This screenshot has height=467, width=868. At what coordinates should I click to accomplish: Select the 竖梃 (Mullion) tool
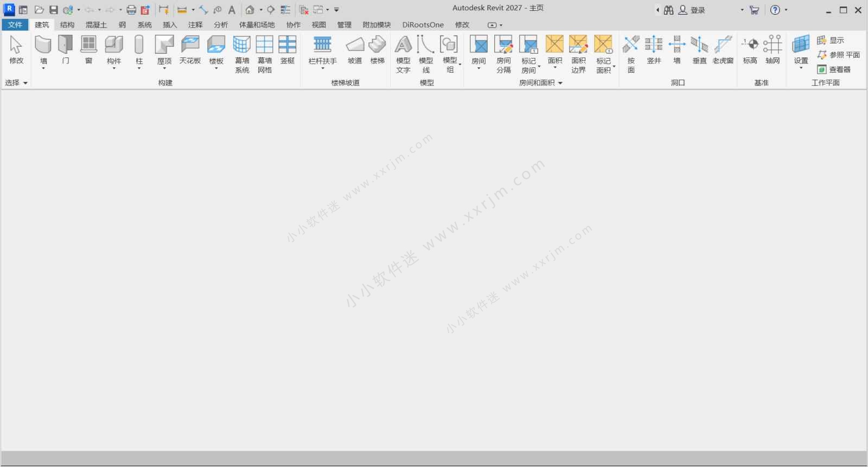tap(288, 50)
